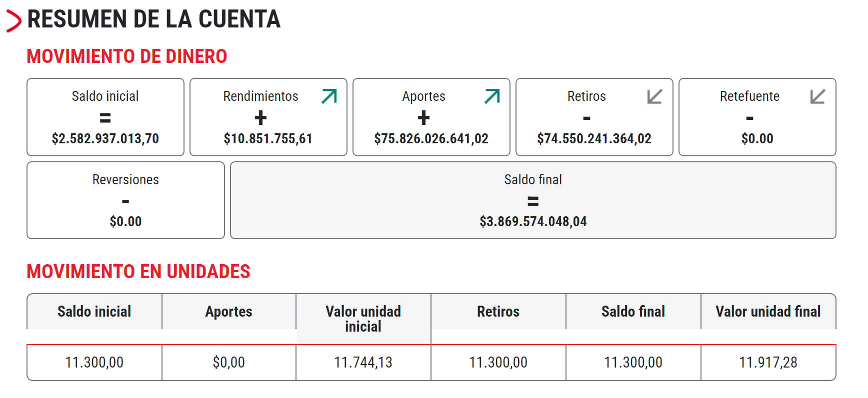Screen dimensions: 868x398
Task: Click the Saldo final card label
Action: [533, 179]
